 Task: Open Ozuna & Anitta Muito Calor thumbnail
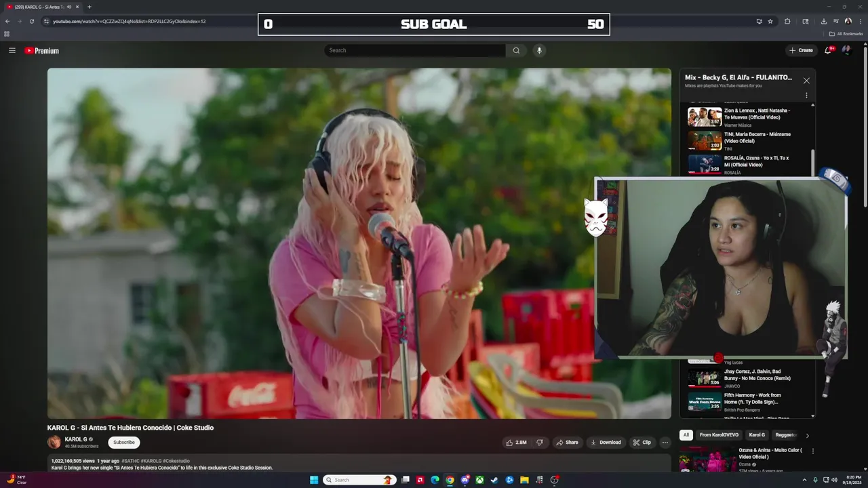click(x=708, y=460)
